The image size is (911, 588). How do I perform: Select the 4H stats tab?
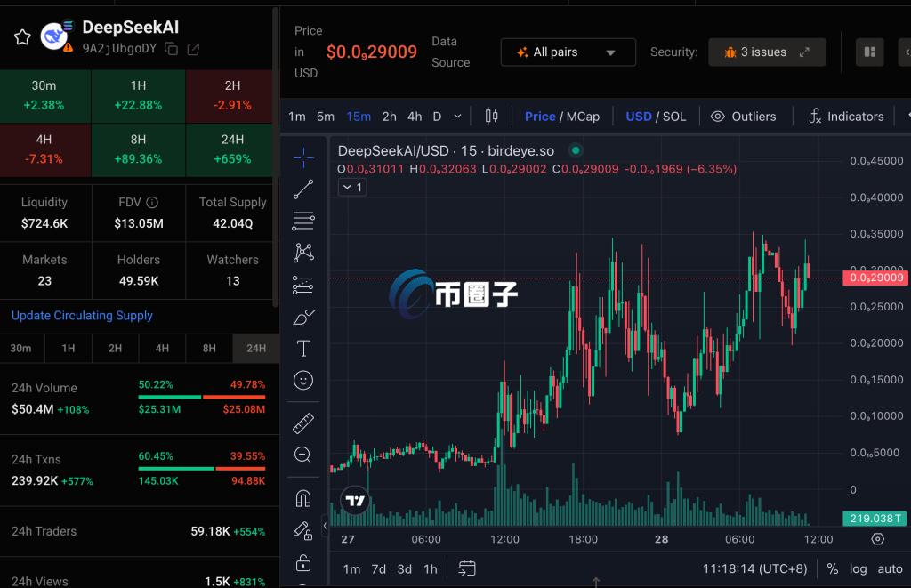tap(162, 348)
